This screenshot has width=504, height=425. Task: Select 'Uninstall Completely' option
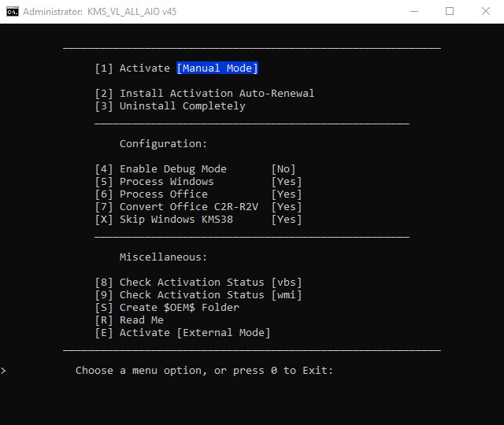coord(170,106)
